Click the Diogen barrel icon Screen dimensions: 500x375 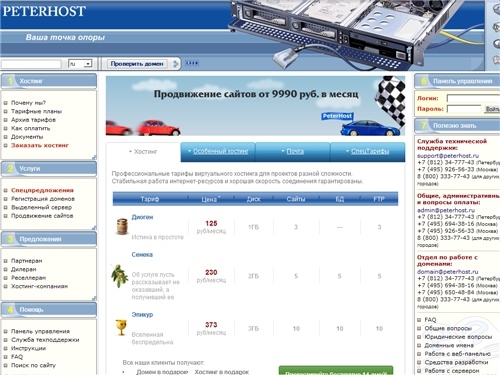122,226
